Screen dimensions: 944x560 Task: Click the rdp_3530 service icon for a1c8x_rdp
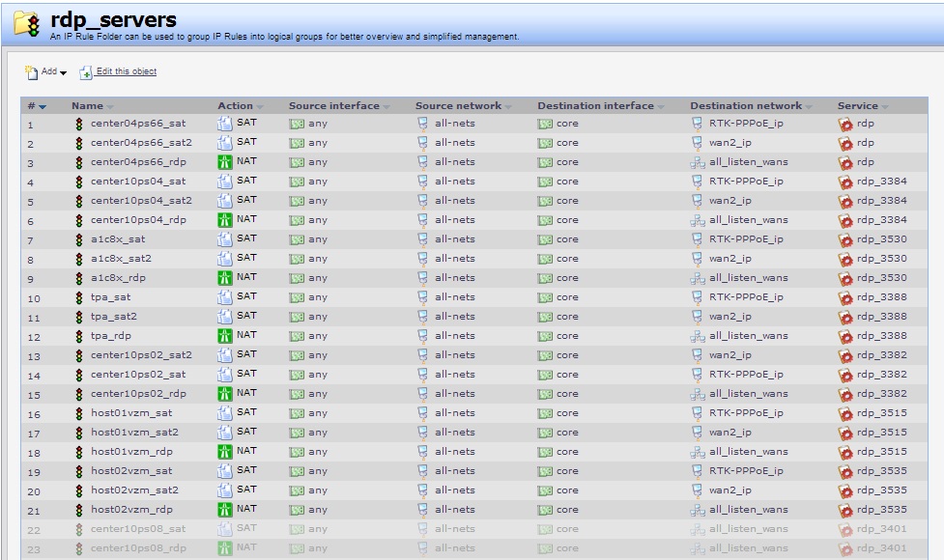click(x=845, y=278)
